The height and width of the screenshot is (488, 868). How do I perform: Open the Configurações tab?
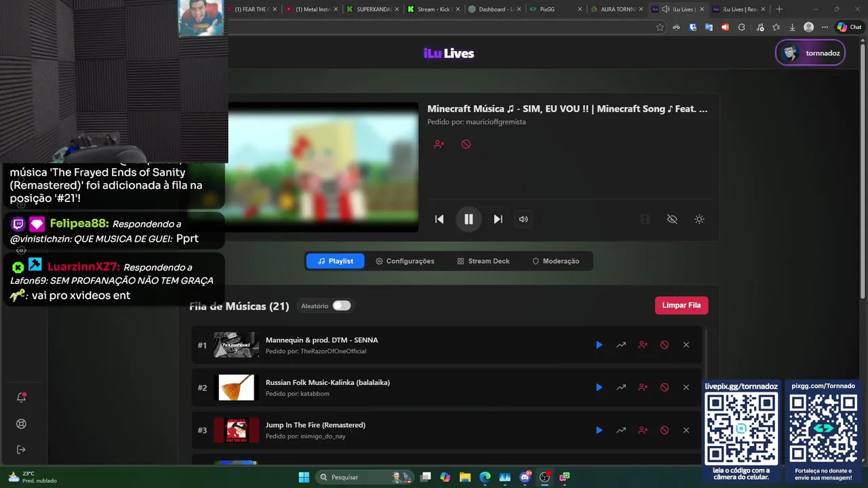405,261
